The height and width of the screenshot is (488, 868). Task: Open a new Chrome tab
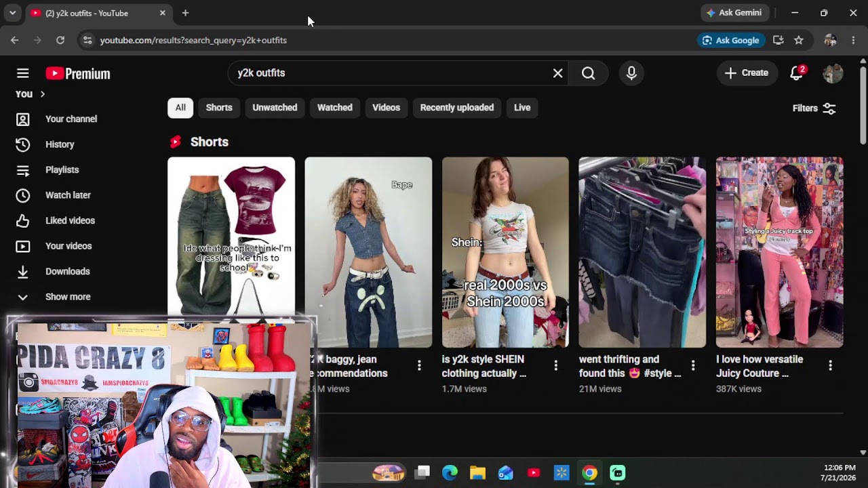185,13
